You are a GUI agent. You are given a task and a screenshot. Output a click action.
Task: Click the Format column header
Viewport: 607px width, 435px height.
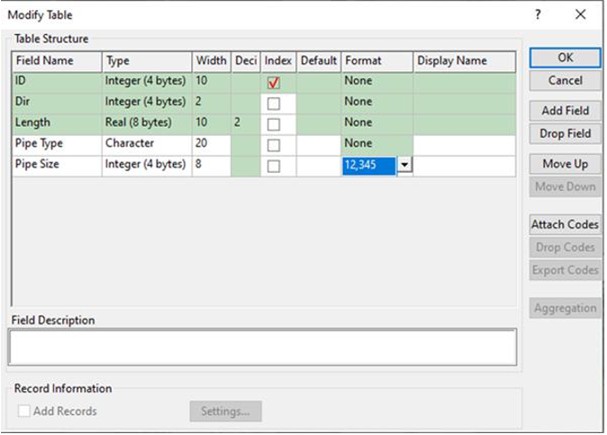[376, 61]
